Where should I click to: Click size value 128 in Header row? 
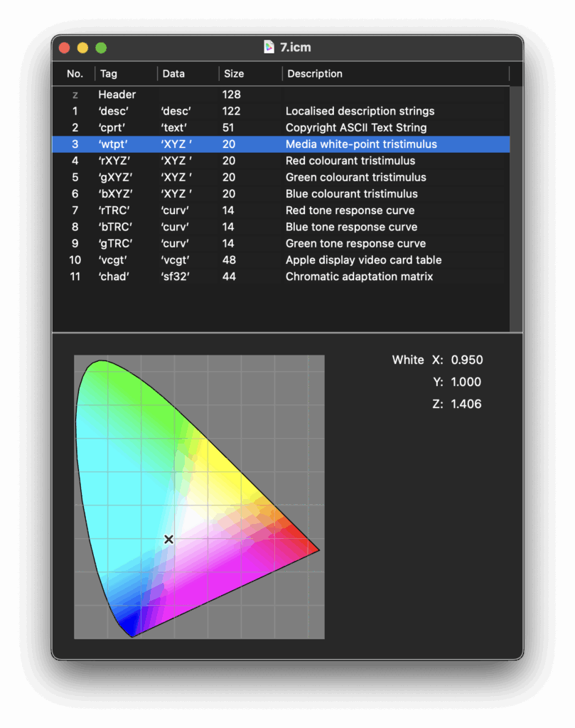[231, 95]
